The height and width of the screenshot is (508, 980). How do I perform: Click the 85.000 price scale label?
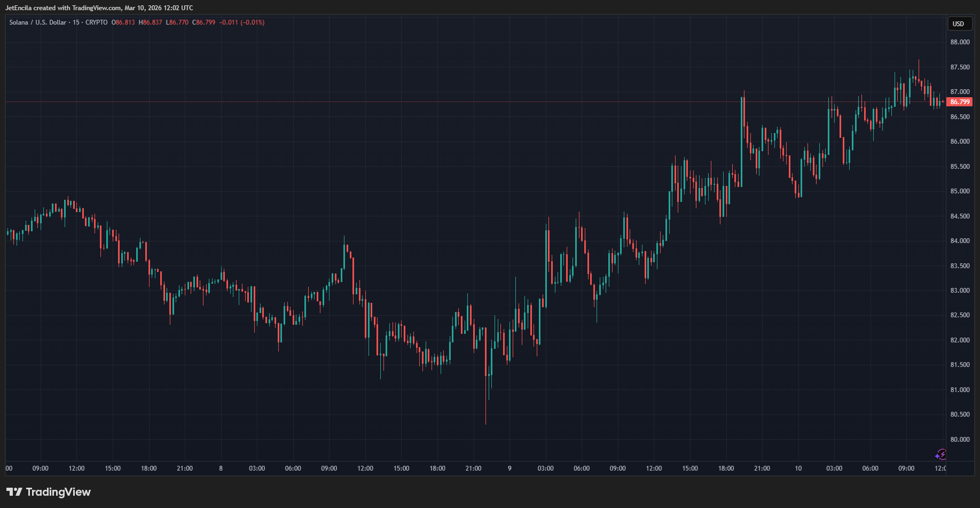(960, 191)
